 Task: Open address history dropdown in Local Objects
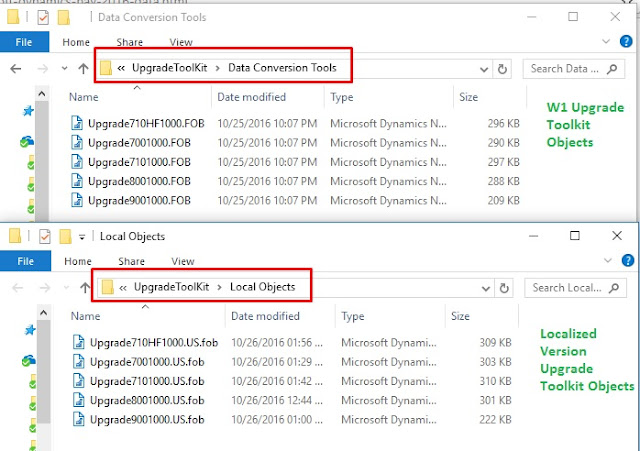(486, 289)
